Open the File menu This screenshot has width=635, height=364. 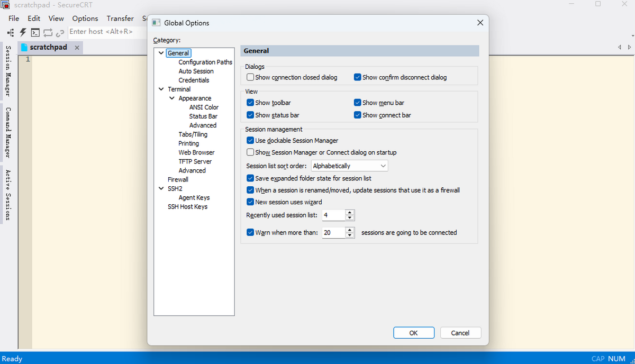point(14,19)
